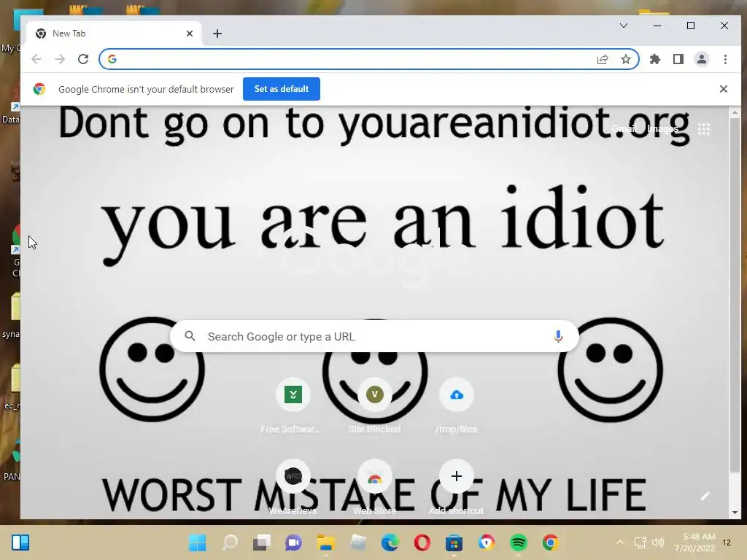Screen dimensions: 747x560
Task: Dismiss the default browser notification bar
Action: point(724,89)
